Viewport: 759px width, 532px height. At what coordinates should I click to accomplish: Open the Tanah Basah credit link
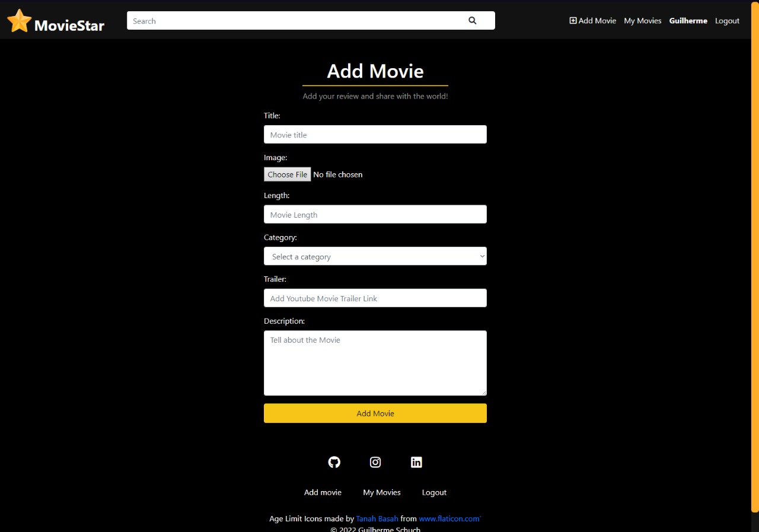coord(377,518)
